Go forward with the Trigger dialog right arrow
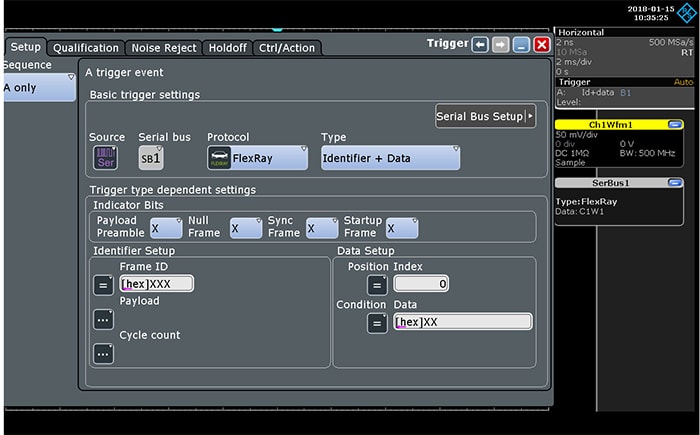The image size is (700, 435). 500,45
